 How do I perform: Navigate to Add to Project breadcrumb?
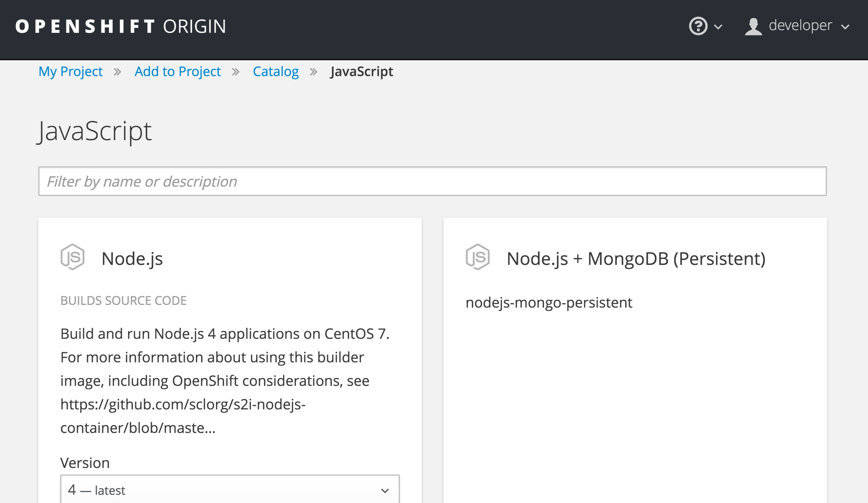click(177, 72)
